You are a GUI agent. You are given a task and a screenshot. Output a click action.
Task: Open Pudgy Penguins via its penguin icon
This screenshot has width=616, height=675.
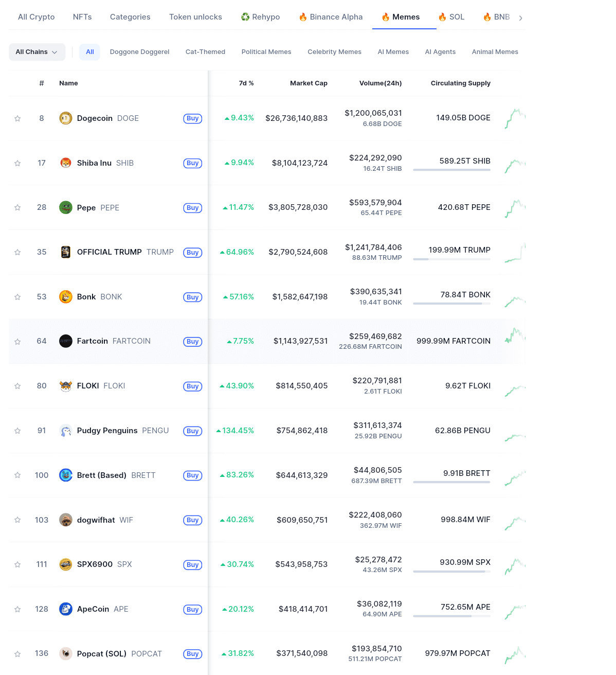pyautogui.click(x=65, y=431)
